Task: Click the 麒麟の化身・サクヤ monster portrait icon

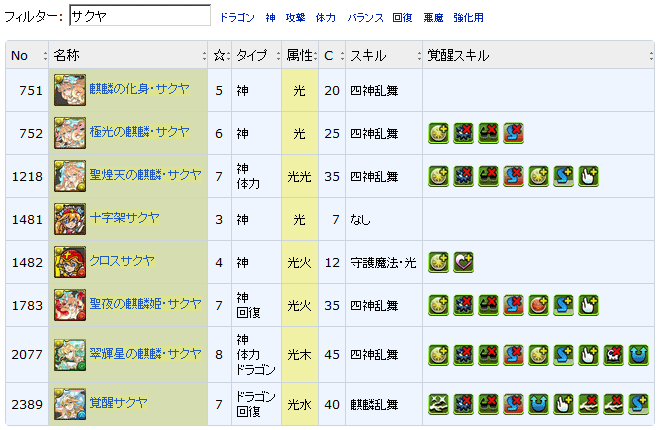Action: [x=70, y=90]
